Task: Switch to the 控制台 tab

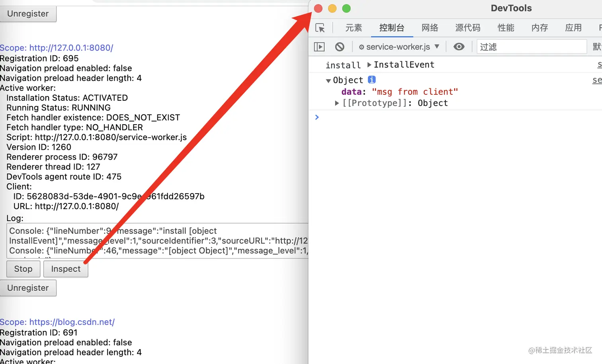Action: pos(392,28)
